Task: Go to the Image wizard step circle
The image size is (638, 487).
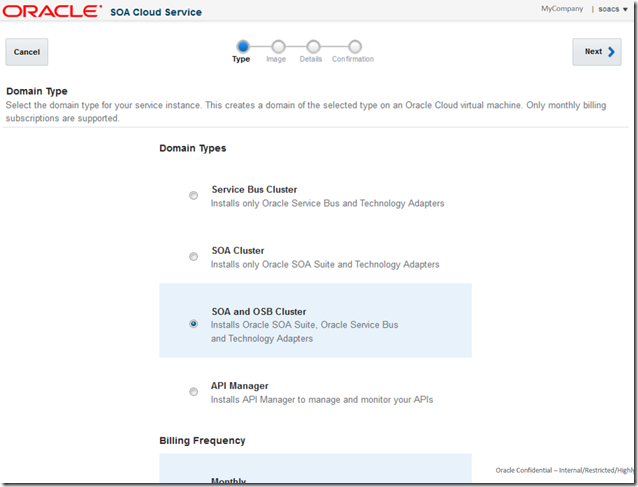Action: (x=278, y=47)
